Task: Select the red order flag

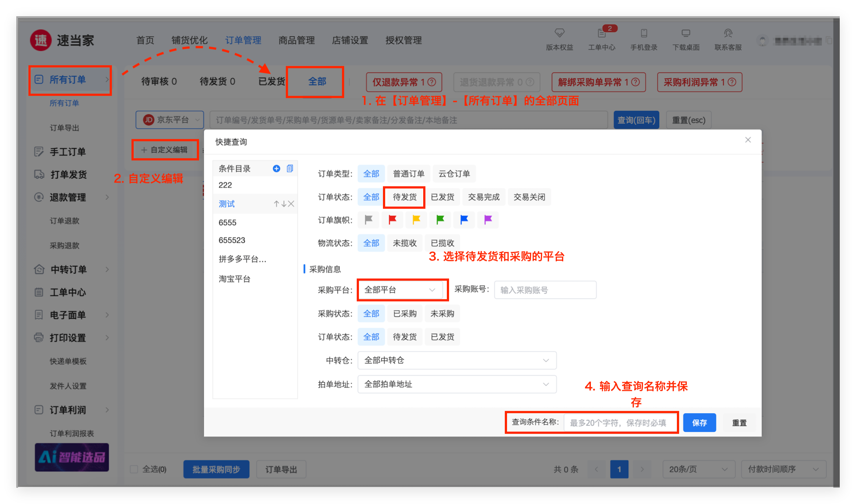Action: tap(392, 220)
